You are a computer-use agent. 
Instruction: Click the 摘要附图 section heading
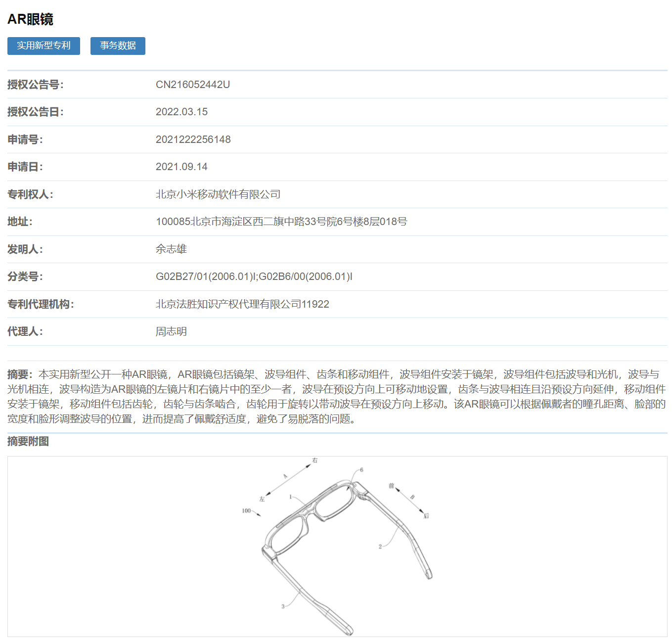coord(27,443)
